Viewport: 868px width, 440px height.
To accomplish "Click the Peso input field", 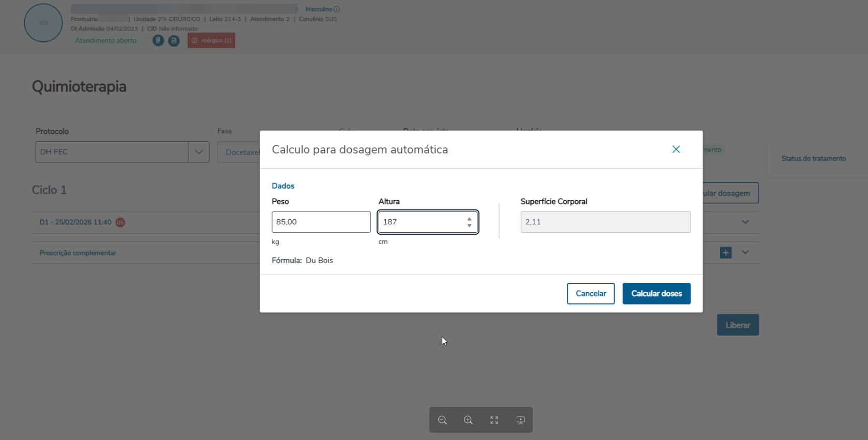I will point(321,222).
